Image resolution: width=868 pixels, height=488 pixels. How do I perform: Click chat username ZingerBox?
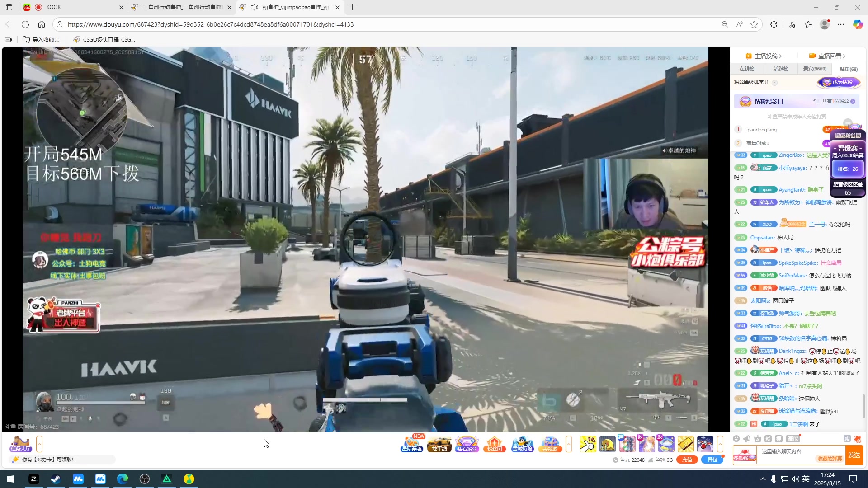point(791,155)
